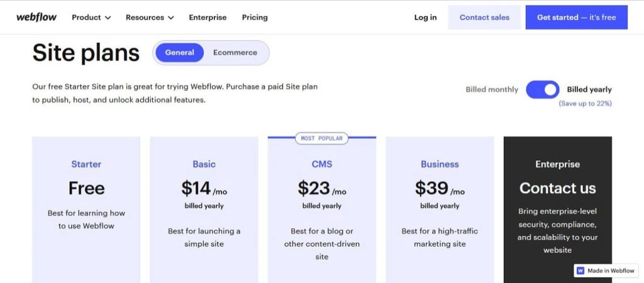Select Billed yearly label
The height and width of the screenshot is (283, 644).
click(589, 89)
